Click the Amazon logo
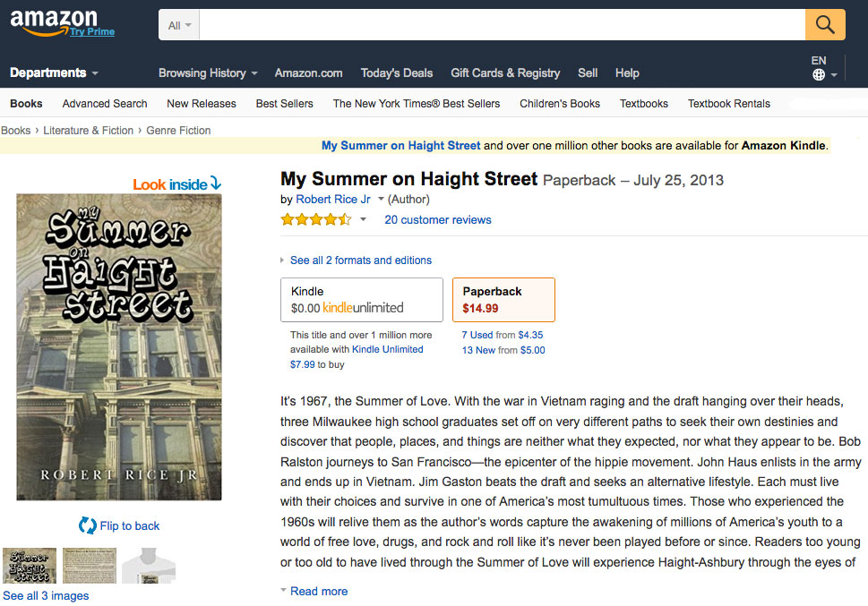The height and width of the screenshot is (606, 868). (54, 20)
